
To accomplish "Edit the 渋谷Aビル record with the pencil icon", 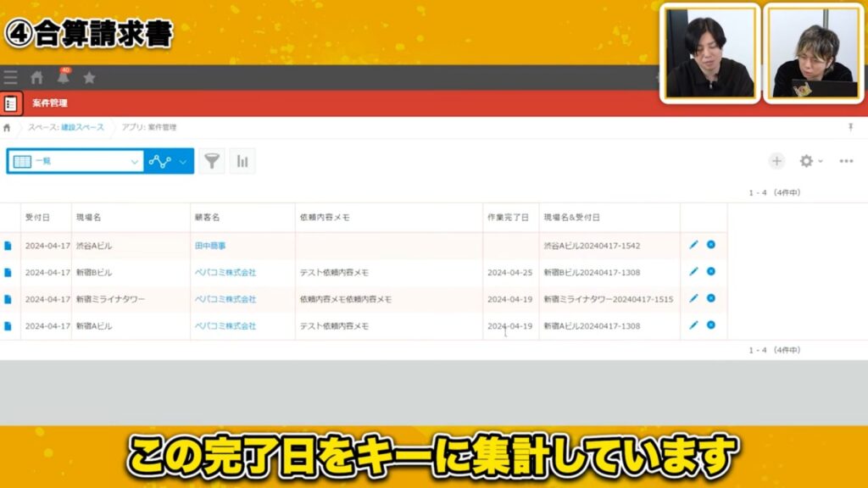I will point(693,245).
